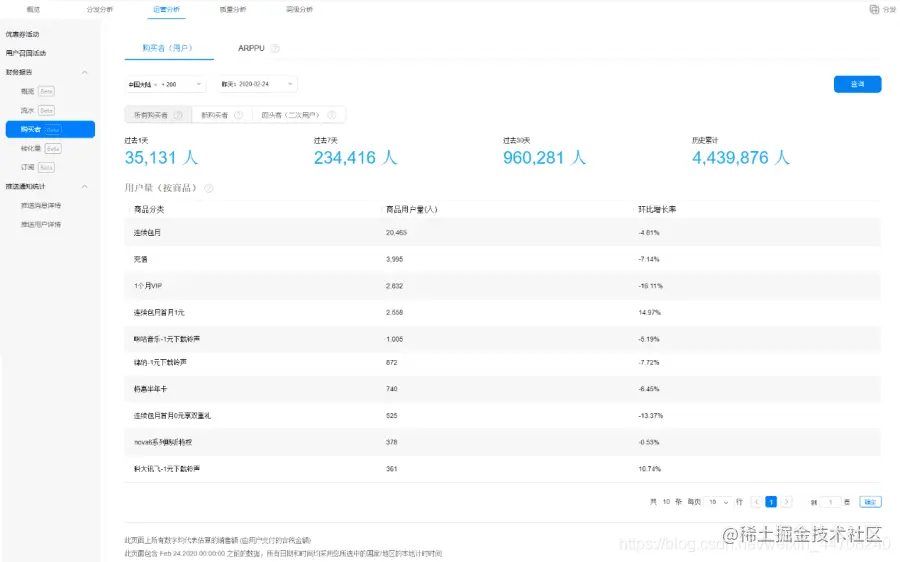The image size is (900, 562).
Task: Click the help icon beside ARPPU
Action: click(275, 48)
